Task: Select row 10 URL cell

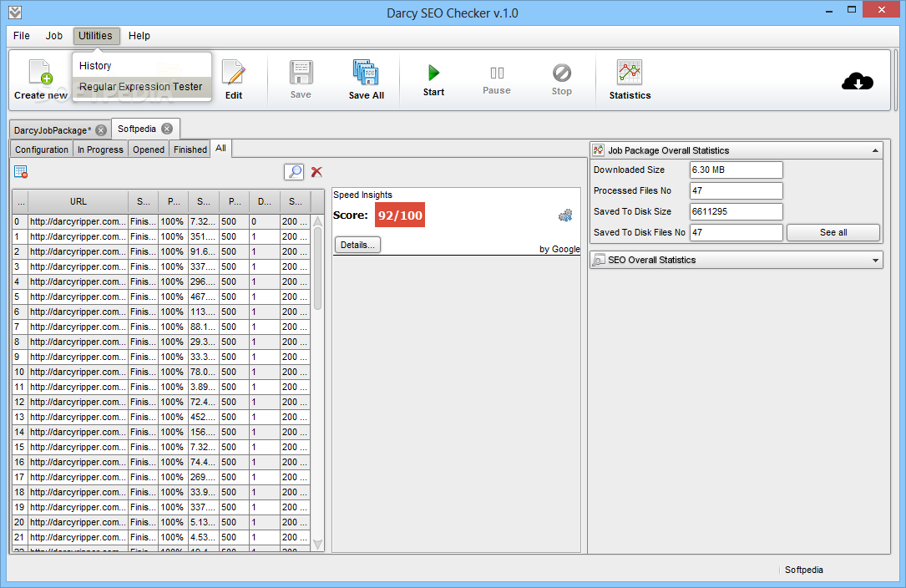Action: [x=78, y=372]
